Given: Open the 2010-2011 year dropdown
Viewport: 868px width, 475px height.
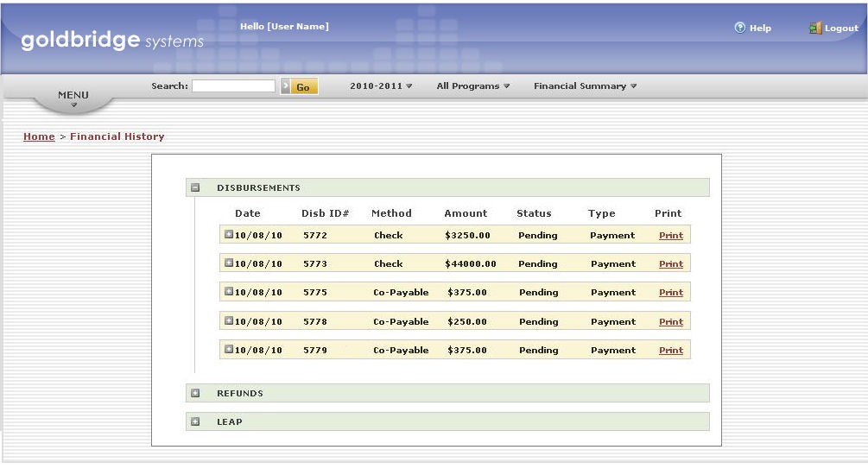Looking at the screenshot, I should click(381, 86).
